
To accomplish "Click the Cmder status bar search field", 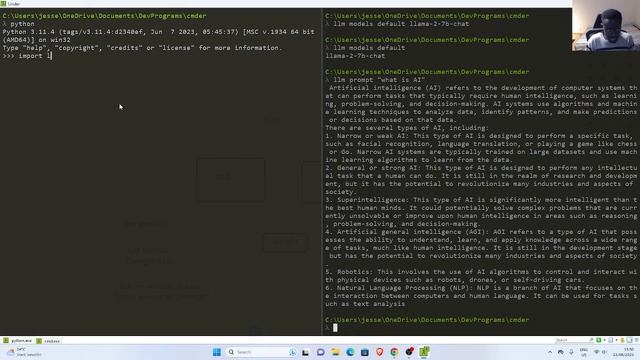I will (574, 340).
